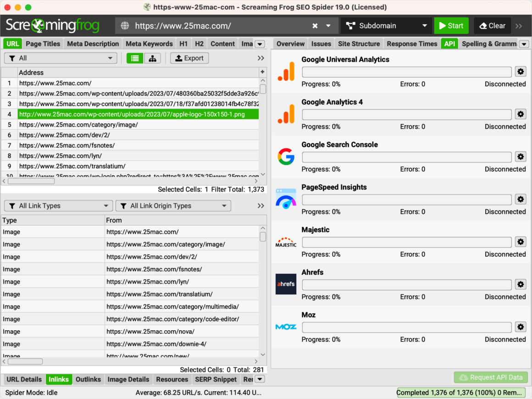The width and height of the screenshot is (532, 399).
Task: Expand overflow chevrons beside Export
Action: [260, 58]
